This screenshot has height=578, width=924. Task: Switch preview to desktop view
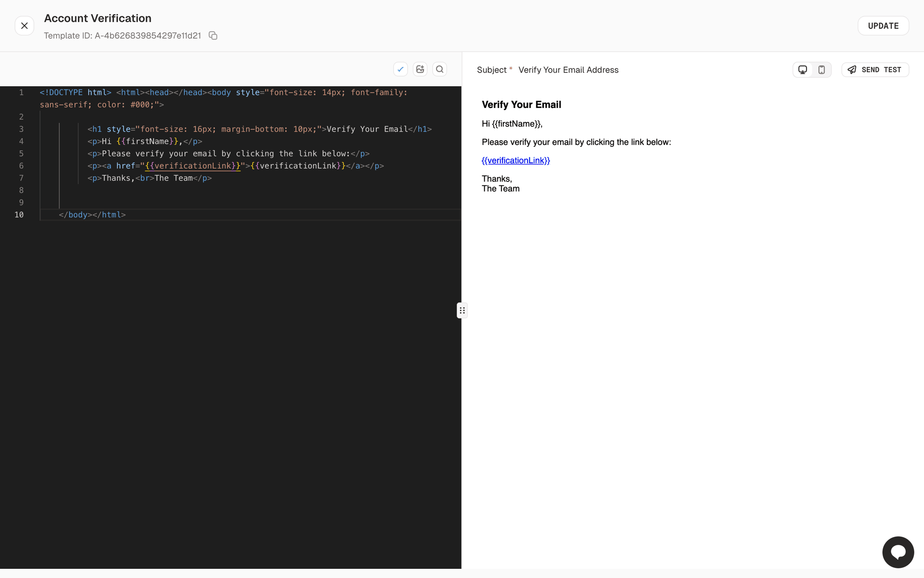[803, 70]
